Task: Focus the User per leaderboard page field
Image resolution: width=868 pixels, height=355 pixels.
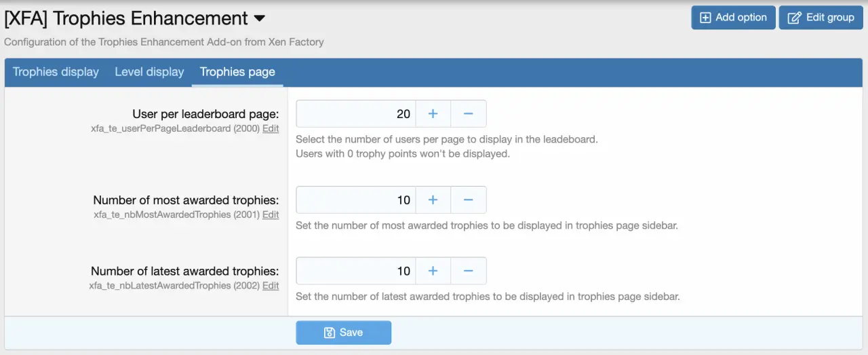Action: 355,114
